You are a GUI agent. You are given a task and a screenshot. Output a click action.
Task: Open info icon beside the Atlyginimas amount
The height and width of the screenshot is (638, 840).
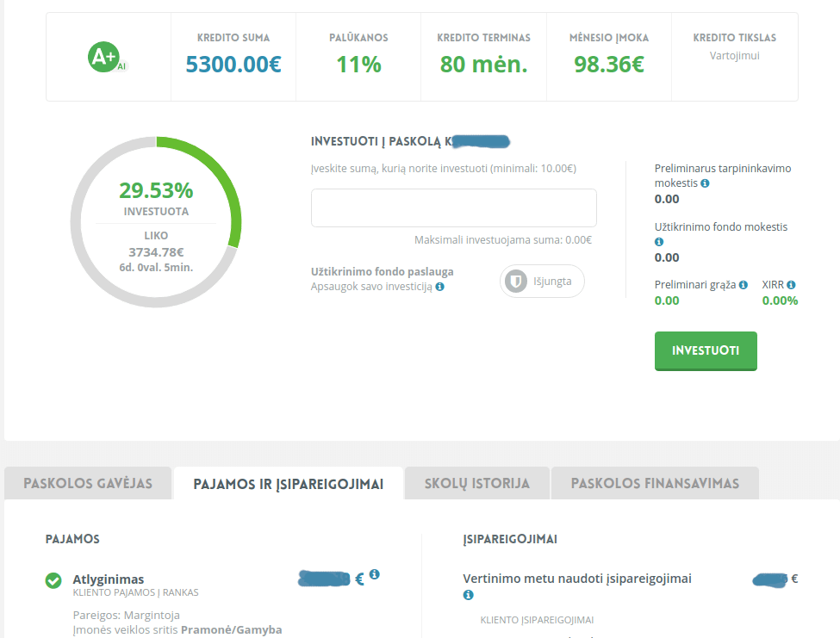pyautogui.click(x=374, y=575)
